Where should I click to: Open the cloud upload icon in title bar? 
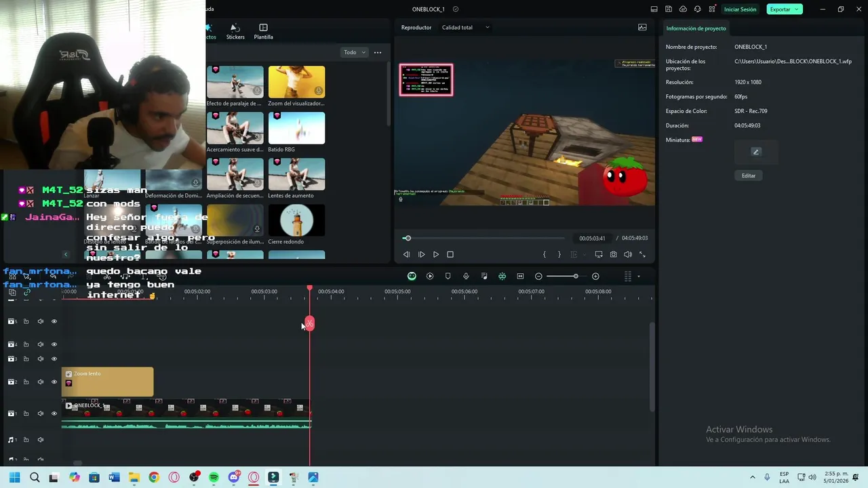683,9
